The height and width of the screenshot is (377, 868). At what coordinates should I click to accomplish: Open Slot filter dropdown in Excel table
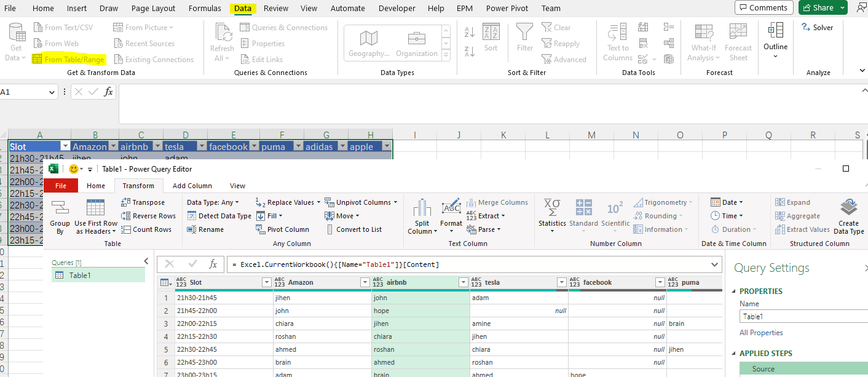point(65,146)
